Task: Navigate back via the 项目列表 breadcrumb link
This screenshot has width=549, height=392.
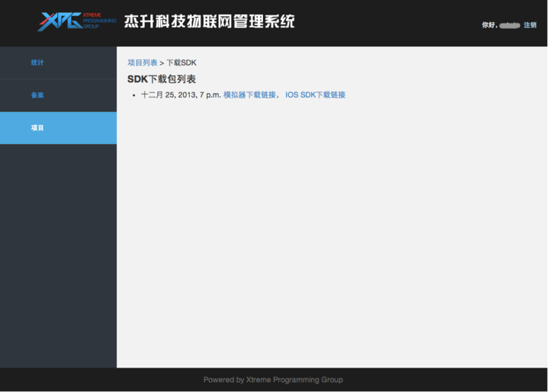Action: 142,63
